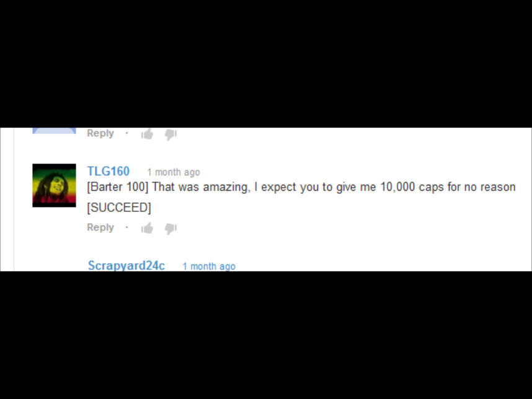The image size is (532, 399).
Task: Click the '10,000 caps' text in the comment
Action: (412, 187)
